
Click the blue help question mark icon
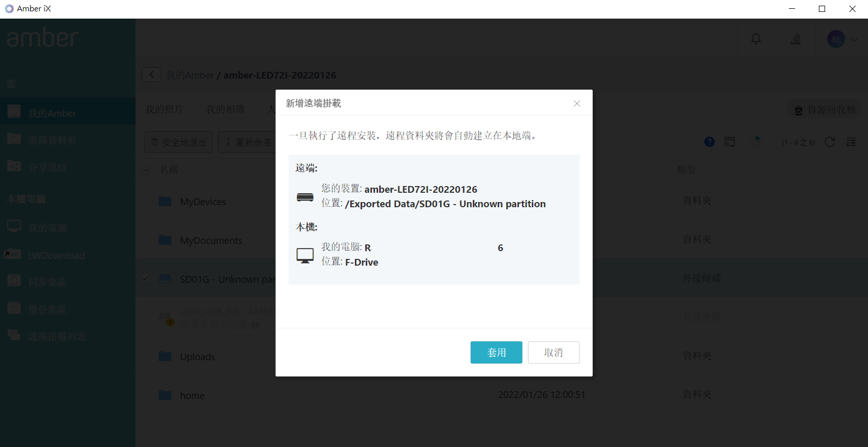(709, 142)
